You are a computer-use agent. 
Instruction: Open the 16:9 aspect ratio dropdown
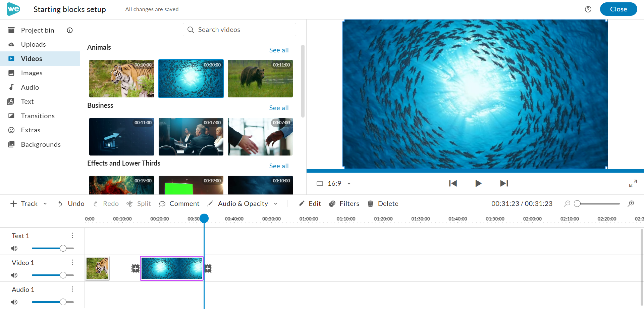349,183
